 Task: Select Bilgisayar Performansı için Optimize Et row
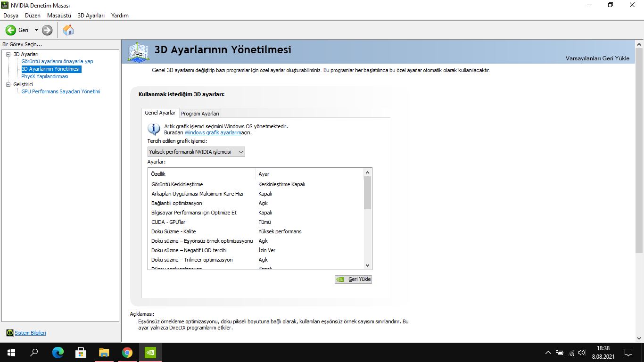click(x=256, y=213)
